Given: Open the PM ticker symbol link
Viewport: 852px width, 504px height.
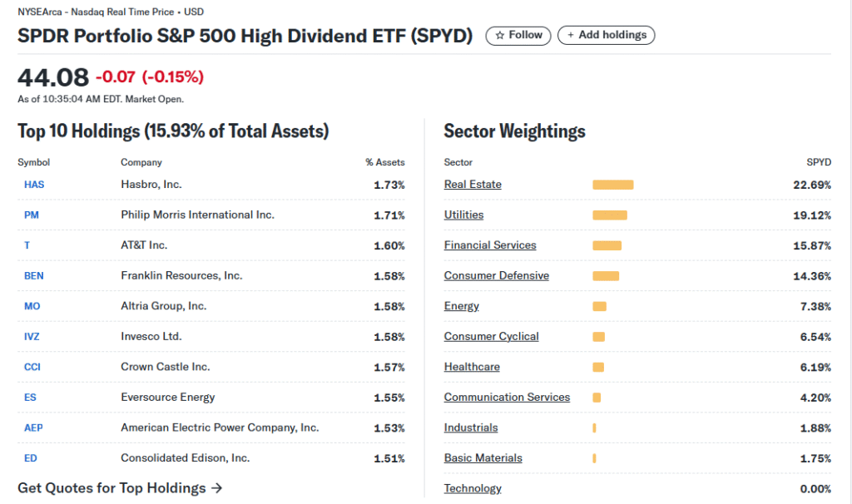Looking at the screenshot, I should click(32, 215).
